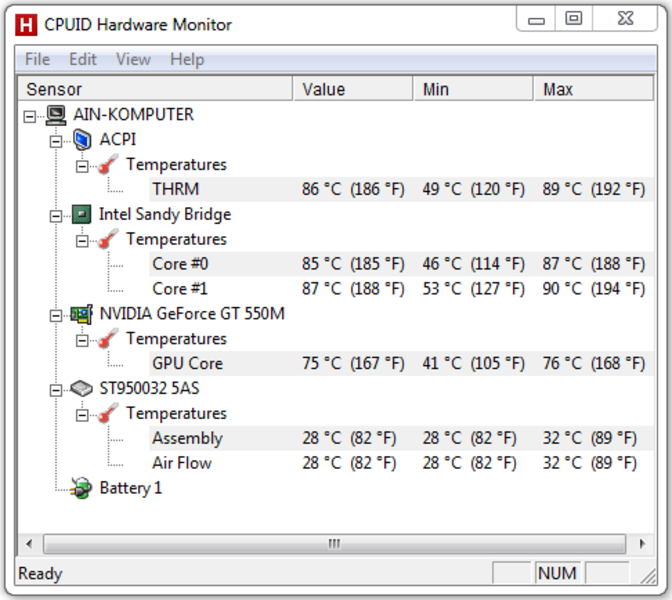Collapse the ACPI tree node
The height and width of the screenshot is (600, 672).
coord(56,141)
